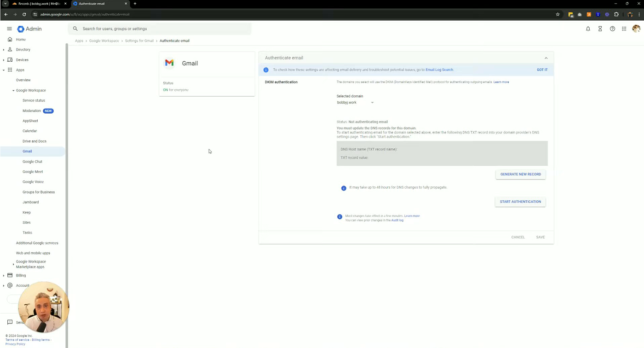Open the notifications bell

(x=588, y=29)
